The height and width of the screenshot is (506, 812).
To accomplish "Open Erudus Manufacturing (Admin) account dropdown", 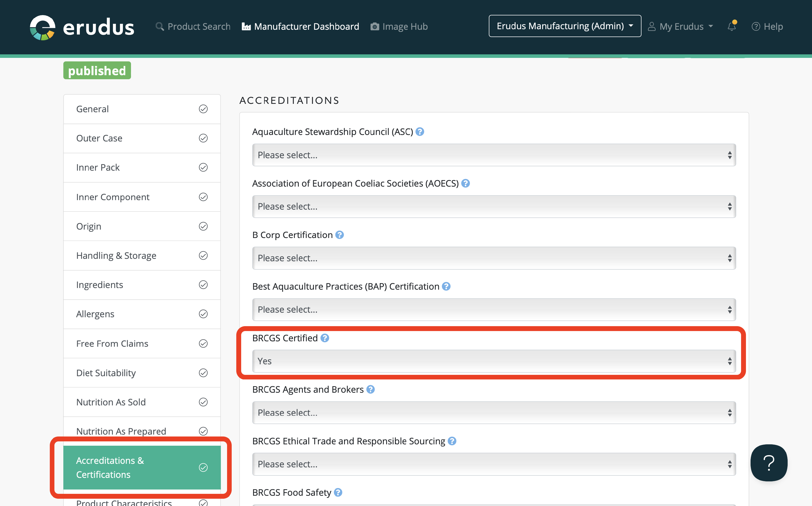I will point(565,26).
